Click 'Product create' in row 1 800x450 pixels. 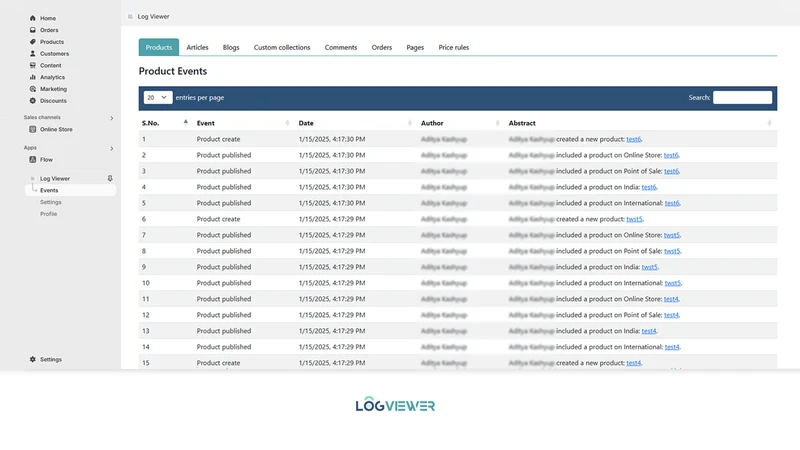pyautogui.click(x=218, y=139)
